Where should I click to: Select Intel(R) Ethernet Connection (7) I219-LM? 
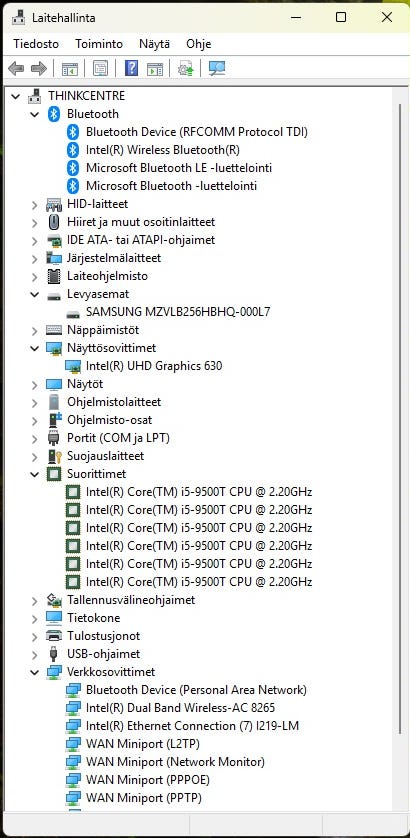(192, 726)
